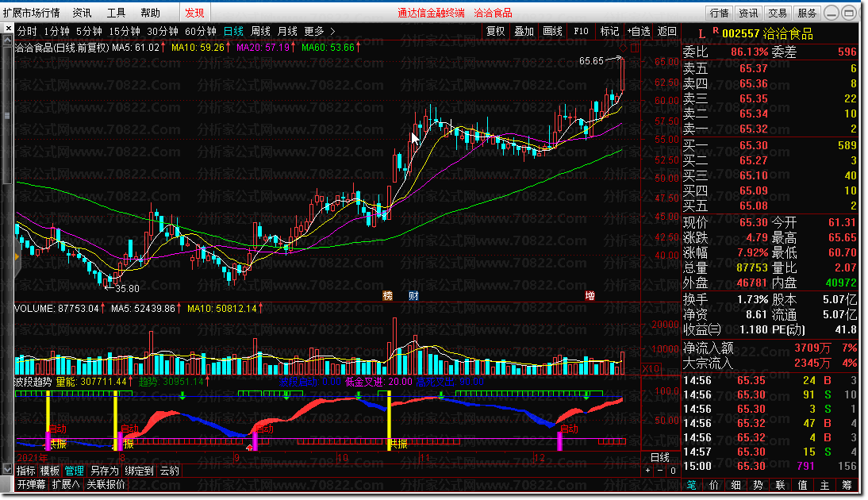
Task: Select the 笔 tab in quote panel
Action: pos(692,485)
